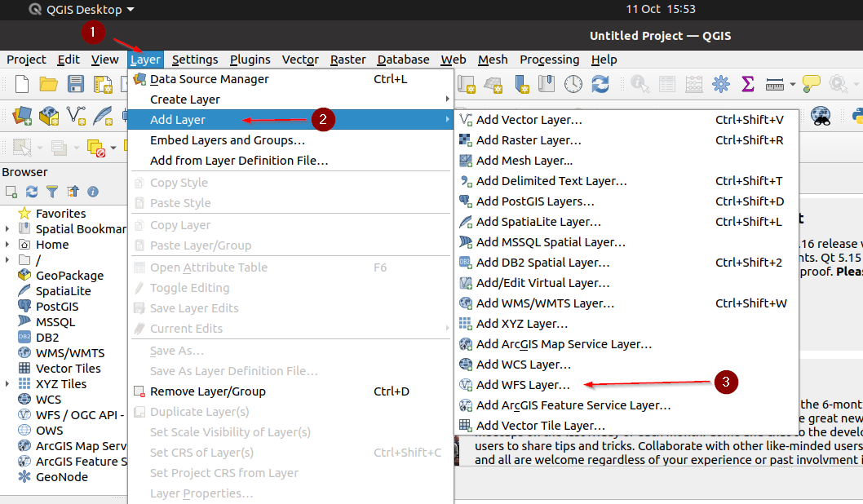
Task: Open the Measure tool dropdown arrow
Action: [x=793, y=84]
